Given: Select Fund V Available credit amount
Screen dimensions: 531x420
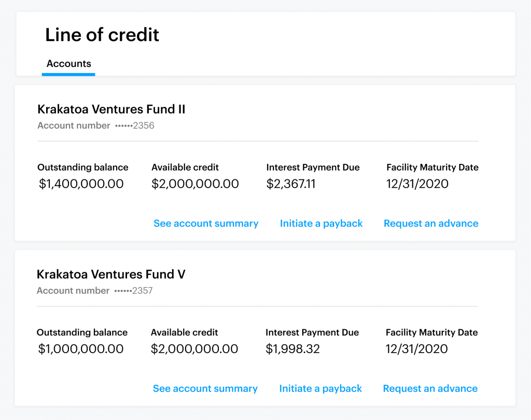Looking at the screenshot, I should [x=194, y=348].
